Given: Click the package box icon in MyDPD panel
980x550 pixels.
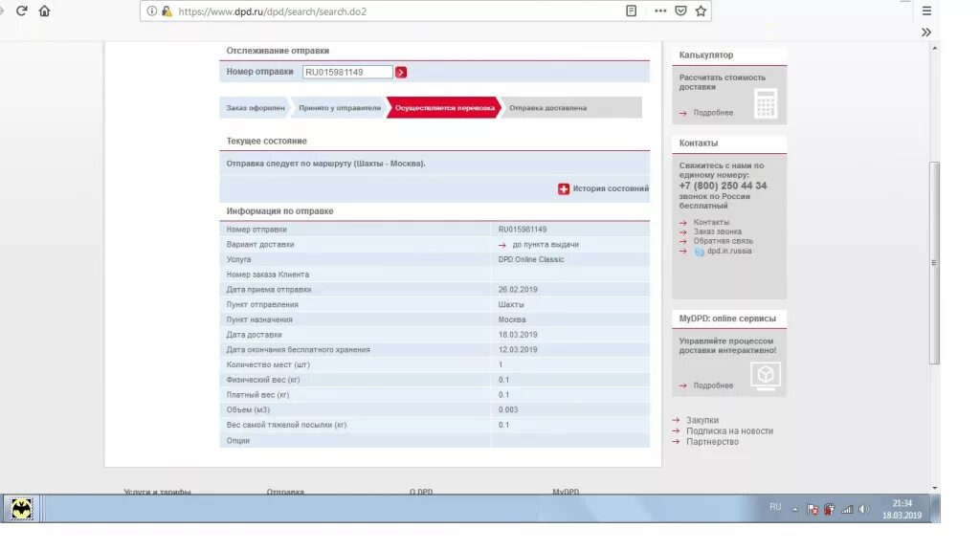Looking at the screenshot, I should (766, 376).
